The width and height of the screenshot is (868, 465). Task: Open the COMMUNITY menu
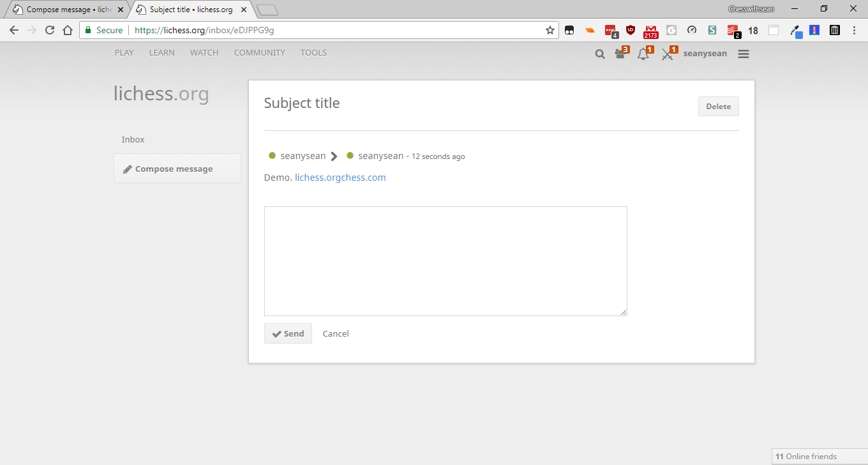[x=260, y=53]
